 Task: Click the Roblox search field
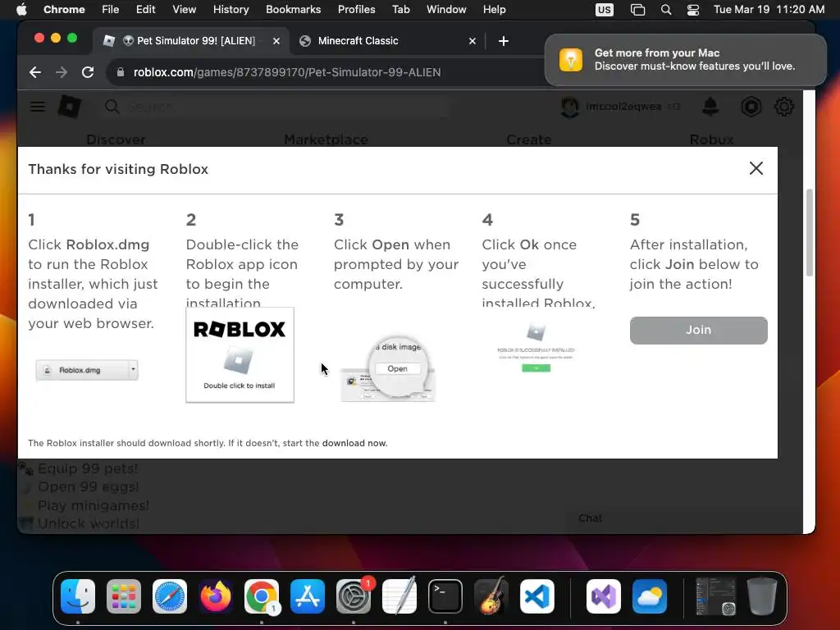(x=276, y=107)
